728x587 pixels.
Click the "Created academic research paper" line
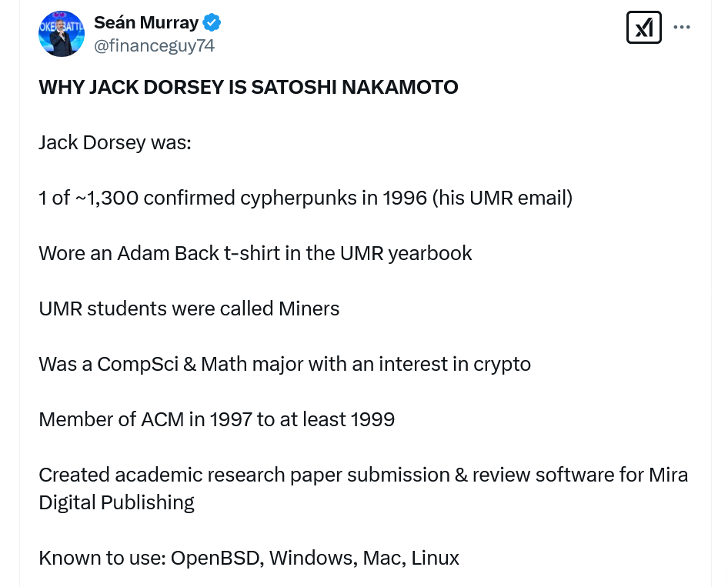(362, 475)
